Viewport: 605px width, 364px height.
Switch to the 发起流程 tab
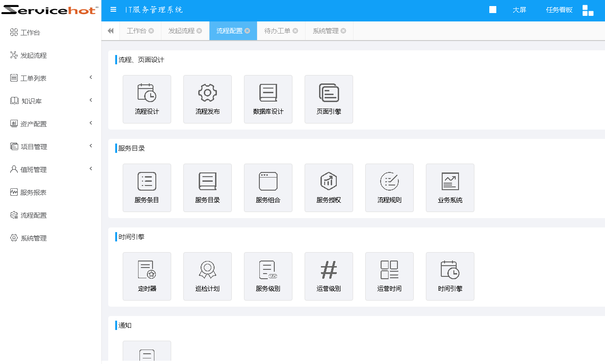coord(181,31)
